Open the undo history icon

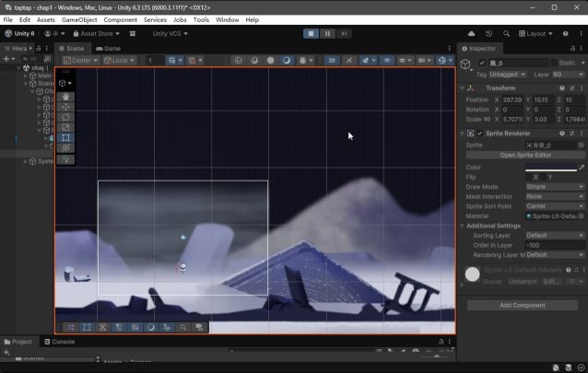click(488, 34)
